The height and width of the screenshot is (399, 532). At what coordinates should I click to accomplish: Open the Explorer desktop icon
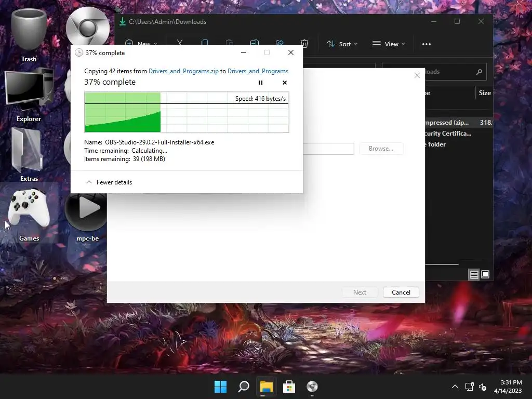[x=29, y=95]
